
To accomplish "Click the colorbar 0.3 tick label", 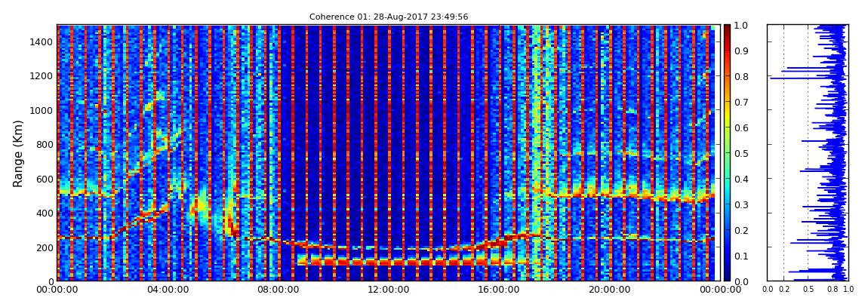I will click(742, 204).
